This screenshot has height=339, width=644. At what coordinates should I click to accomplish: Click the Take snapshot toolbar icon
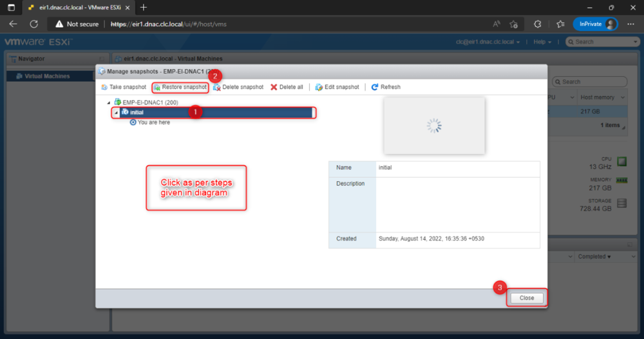[104, 87]
